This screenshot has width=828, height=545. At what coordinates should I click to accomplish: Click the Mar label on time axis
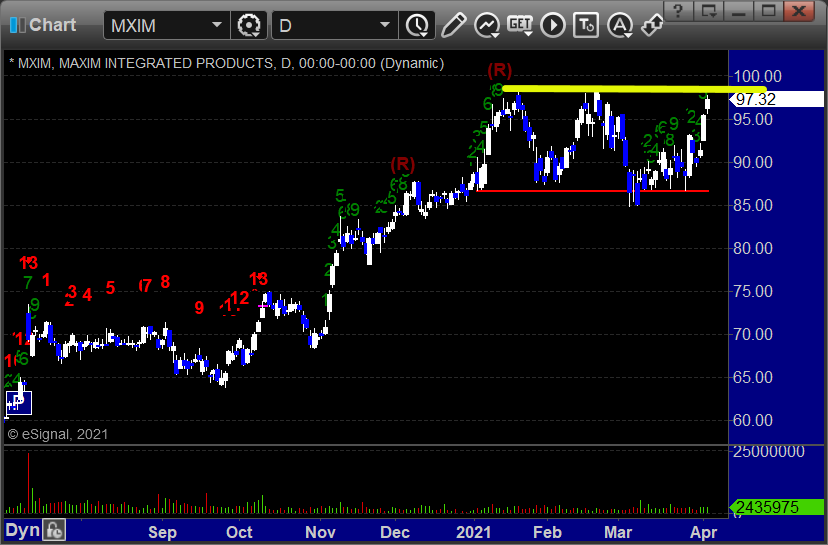coord(618,532)
